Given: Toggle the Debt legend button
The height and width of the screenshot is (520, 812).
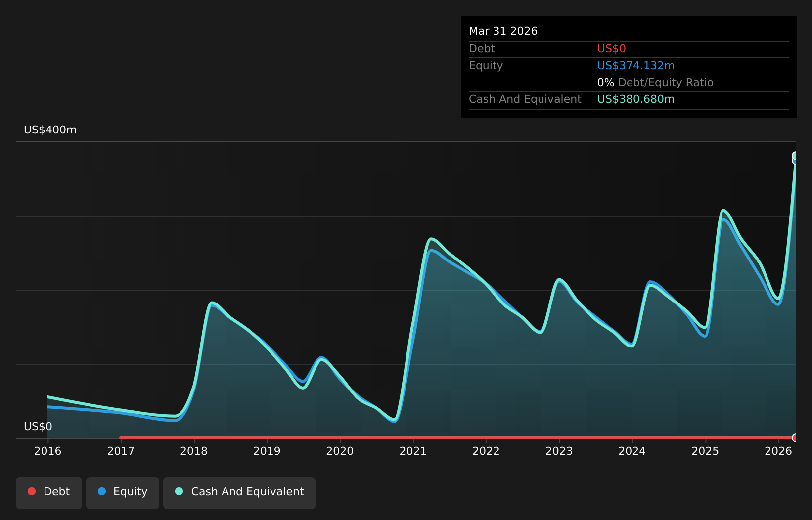Looking at the screenshot, I should tap(49, 493).
